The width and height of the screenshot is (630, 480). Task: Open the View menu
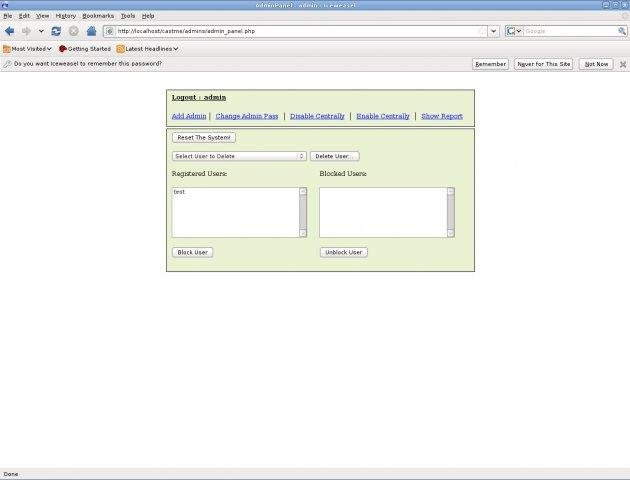pyautogui.click(x=43, y=16)
